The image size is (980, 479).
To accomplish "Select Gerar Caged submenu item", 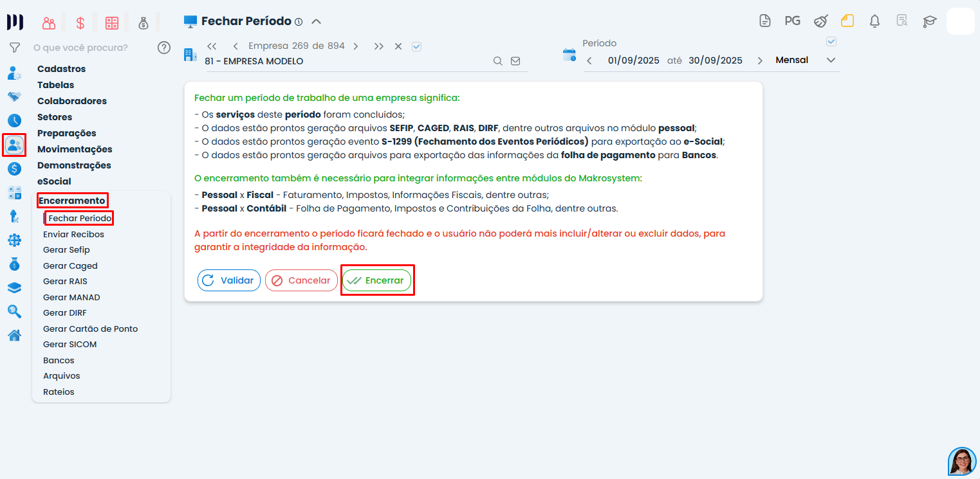I will [70, 266].
